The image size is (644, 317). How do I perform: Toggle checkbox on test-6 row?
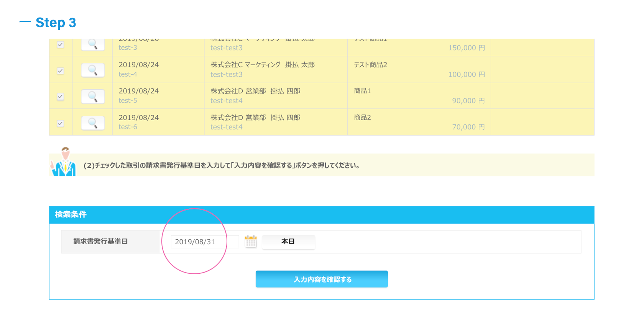coord(60,123)
